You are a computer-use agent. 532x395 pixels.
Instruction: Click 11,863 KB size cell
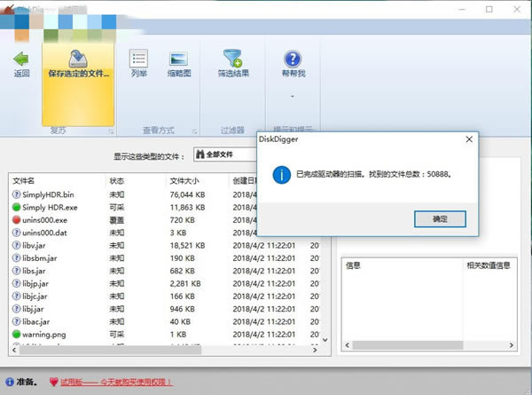(187, 207)
